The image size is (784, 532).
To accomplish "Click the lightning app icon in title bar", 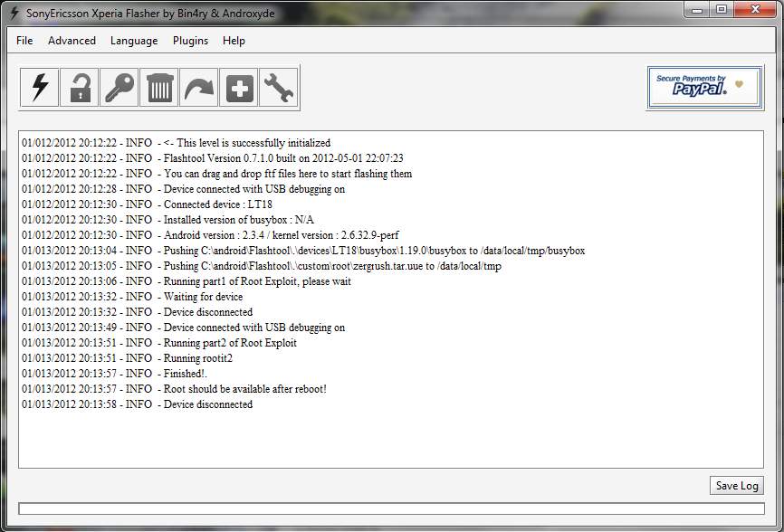I will click(14, 13).
